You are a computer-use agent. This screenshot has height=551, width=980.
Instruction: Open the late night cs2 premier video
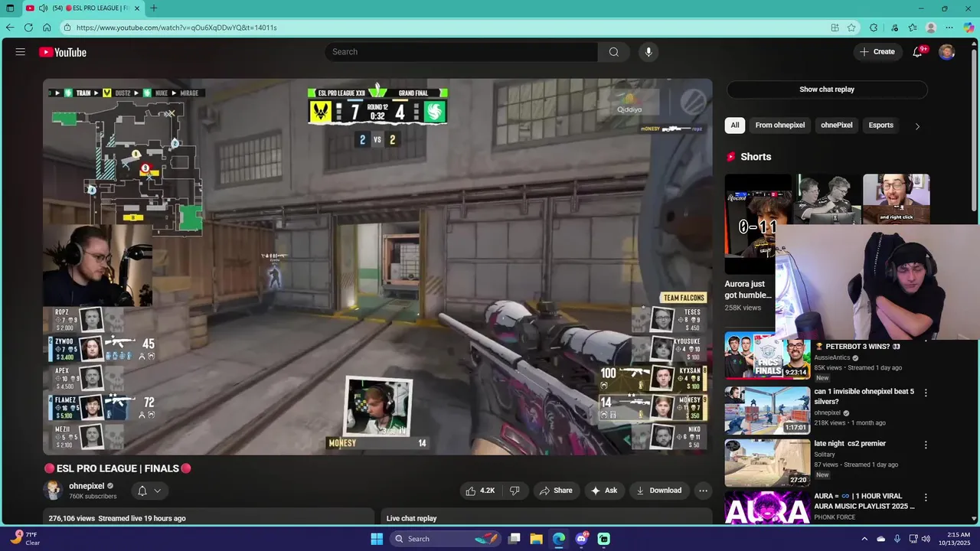767,463
